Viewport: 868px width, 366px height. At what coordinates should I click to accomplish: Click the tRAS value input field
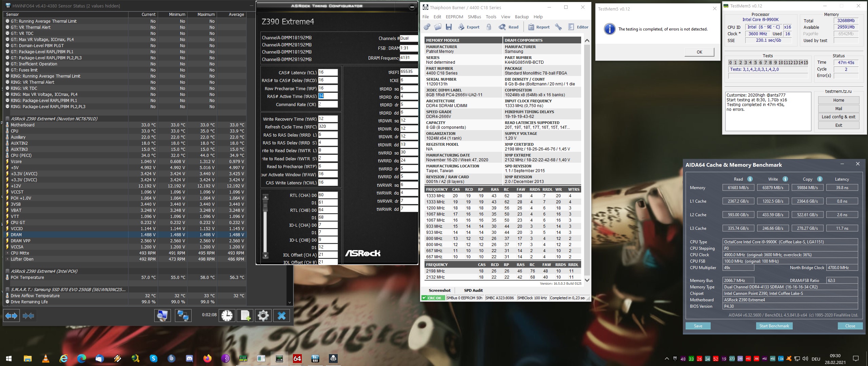[328, 96]
